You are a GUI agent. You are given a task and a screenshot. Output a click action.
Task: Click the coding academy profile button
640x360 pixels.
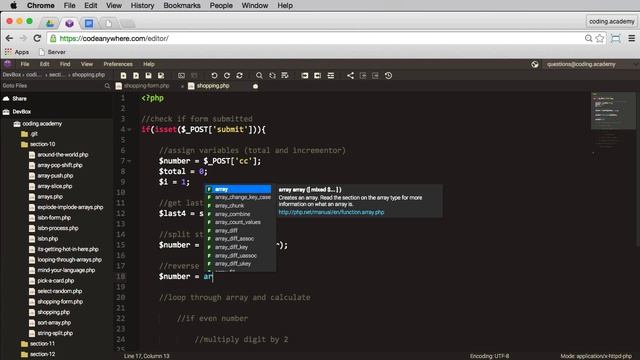pyautogui.click(x=611, y=21)
